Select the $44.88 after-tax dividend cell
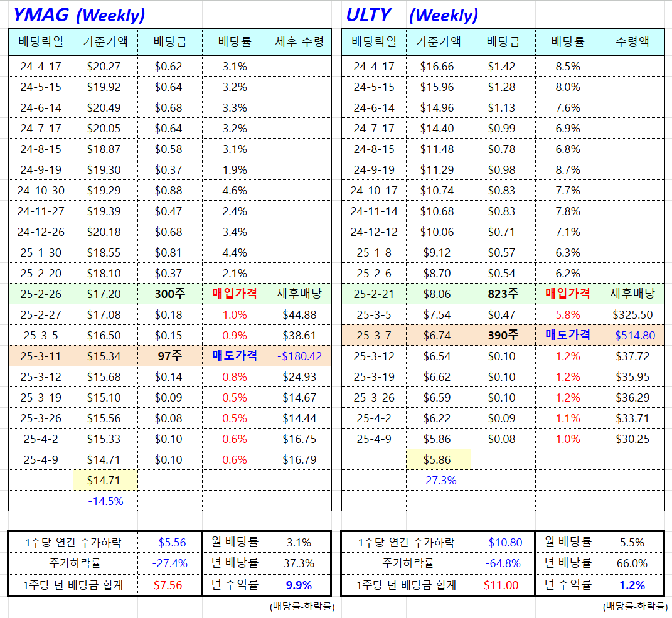672x618 pixels. click(x=299, y=314)
